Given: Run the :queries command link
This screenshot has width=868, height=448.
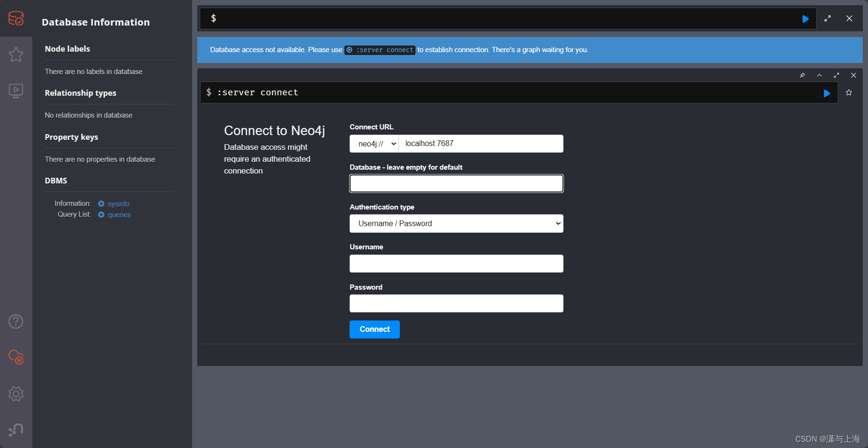Looking at the screenshot, I should click(x=114, y=215).
